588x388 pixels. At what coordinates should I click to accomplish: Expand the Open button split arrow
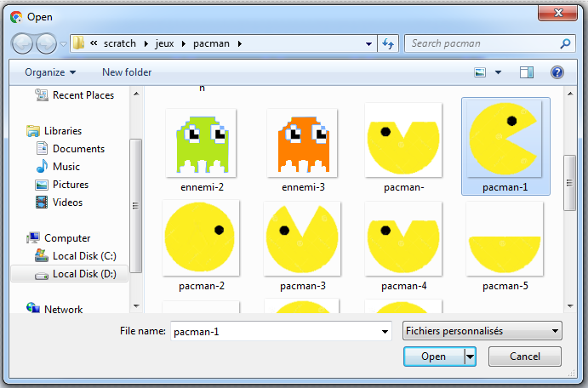point(471,357)
